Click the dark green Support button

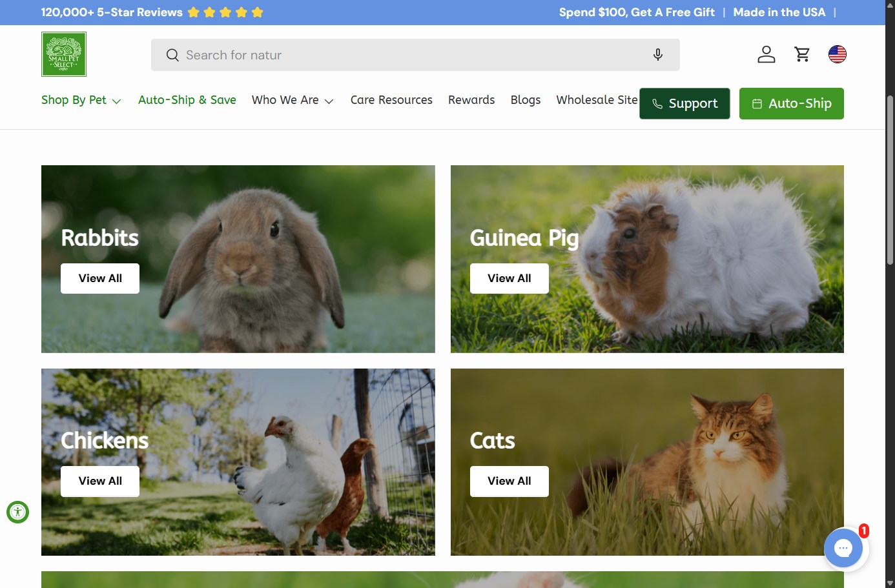[x=684, y=104]
